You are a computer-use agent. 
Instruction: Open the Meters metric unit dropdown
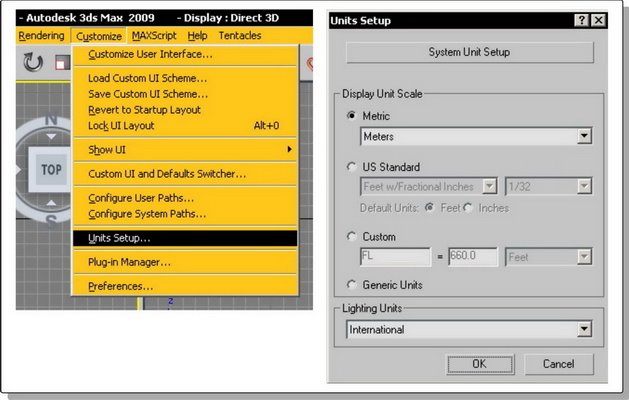point(584,136)
